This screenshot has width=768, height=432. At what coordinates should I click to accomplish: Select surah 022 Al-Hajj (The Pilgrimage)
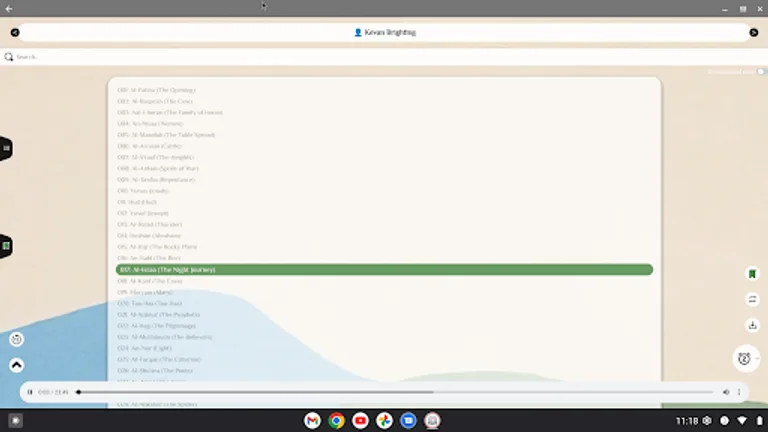[x=156, y=326]
